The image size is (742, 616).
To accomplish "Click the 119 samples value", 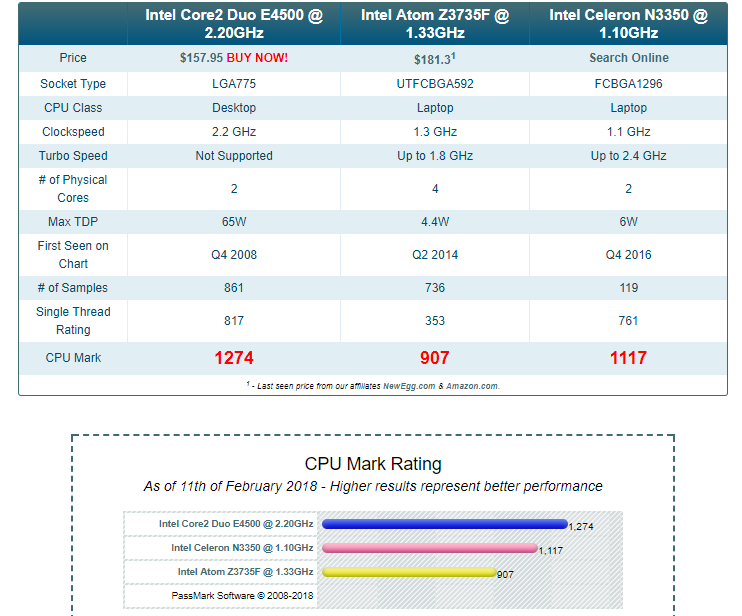I will [x=628, y=288].
